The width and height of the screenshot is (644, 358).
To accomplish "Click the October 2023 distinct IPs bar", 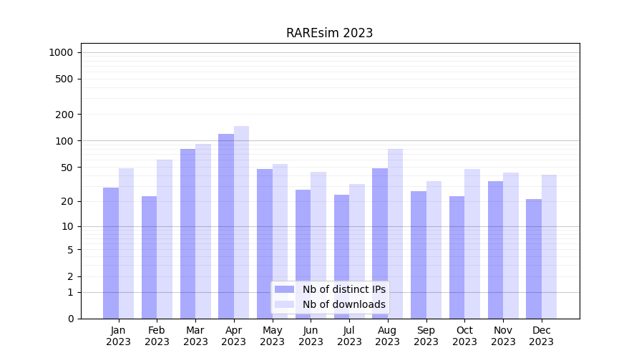I will [457, 257].
